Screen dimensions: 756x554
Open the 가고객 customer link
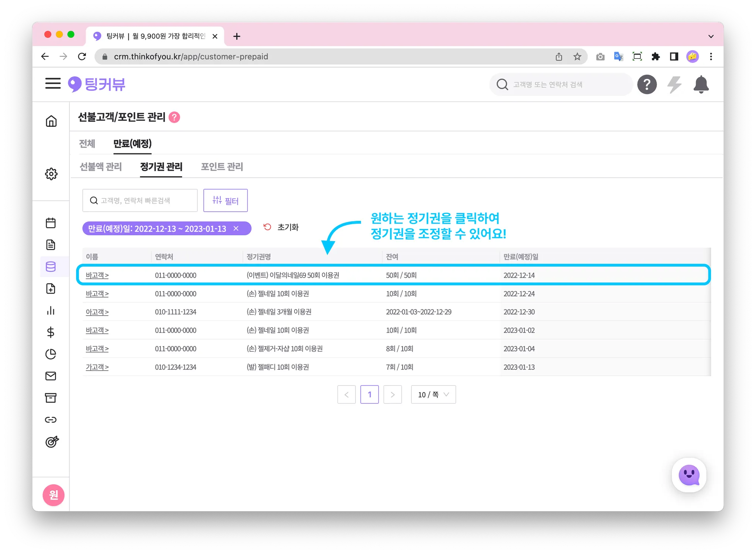click(97, 367)
